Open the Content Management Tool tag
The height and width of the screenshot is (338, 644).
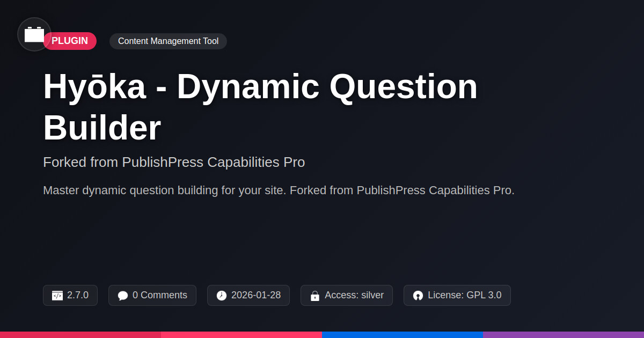(168, 41)
